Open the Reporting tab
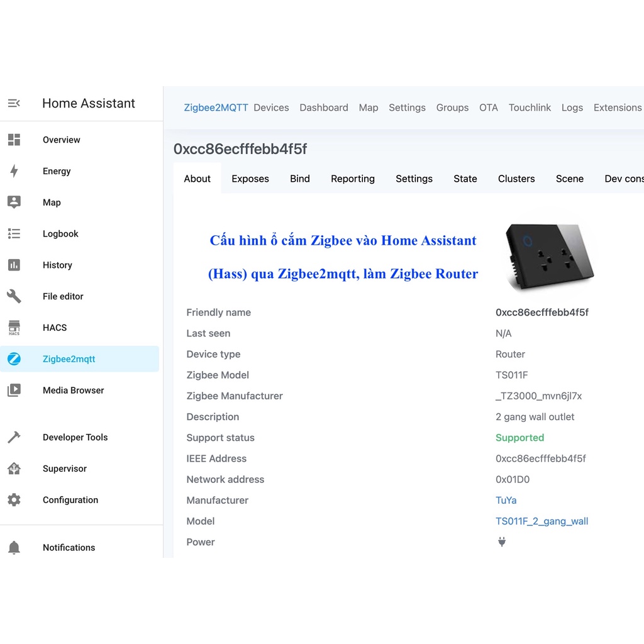 click(x=352, y=179)
